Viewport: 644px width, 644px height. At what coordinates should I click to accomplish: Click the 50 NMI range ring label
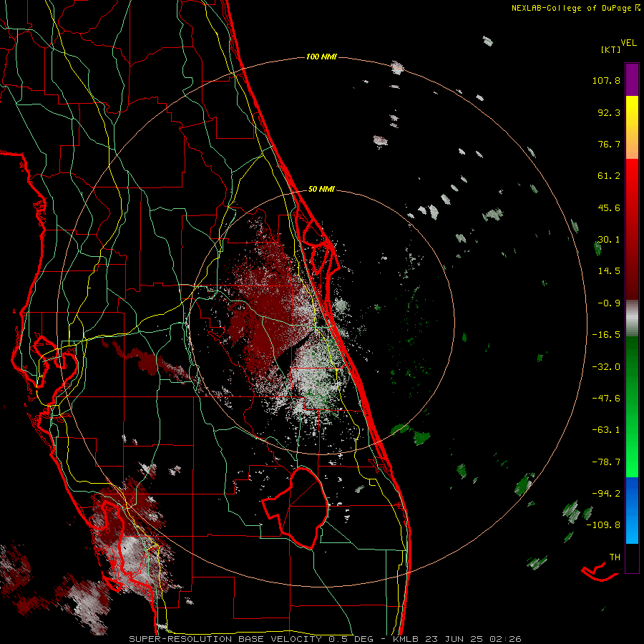tap(321, 190)
